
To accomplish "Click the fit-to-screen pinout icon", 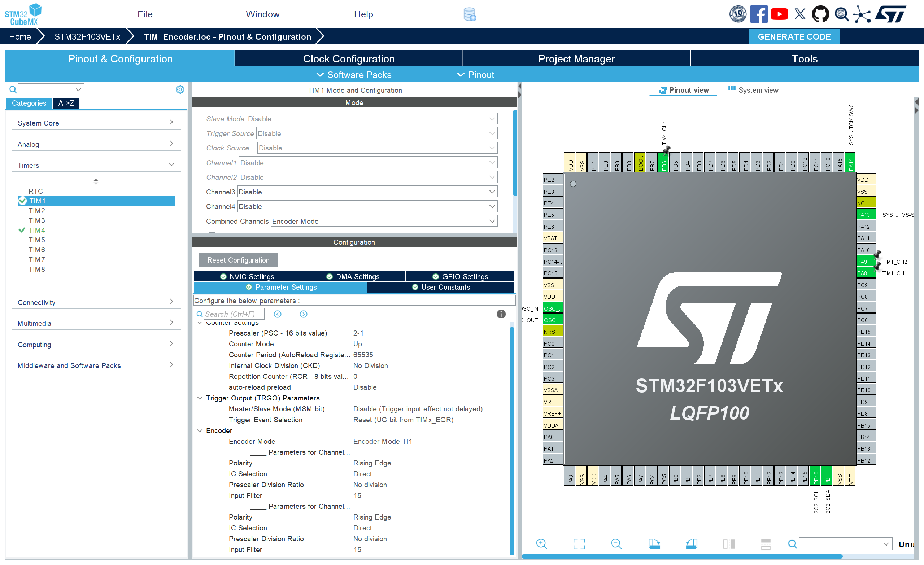I will [x=579, y=543].
